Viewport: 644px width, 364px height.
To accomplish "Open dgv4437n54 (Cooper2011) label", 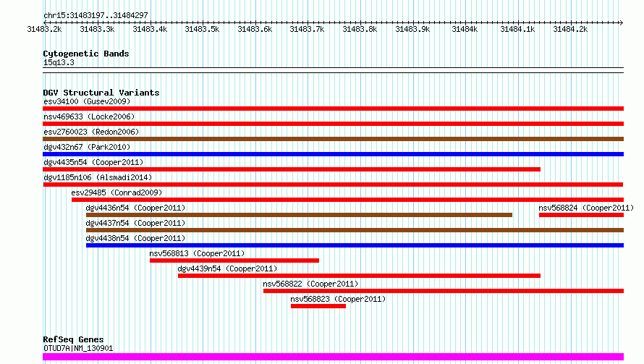I will pyautogui.click(x=135, y=223).
